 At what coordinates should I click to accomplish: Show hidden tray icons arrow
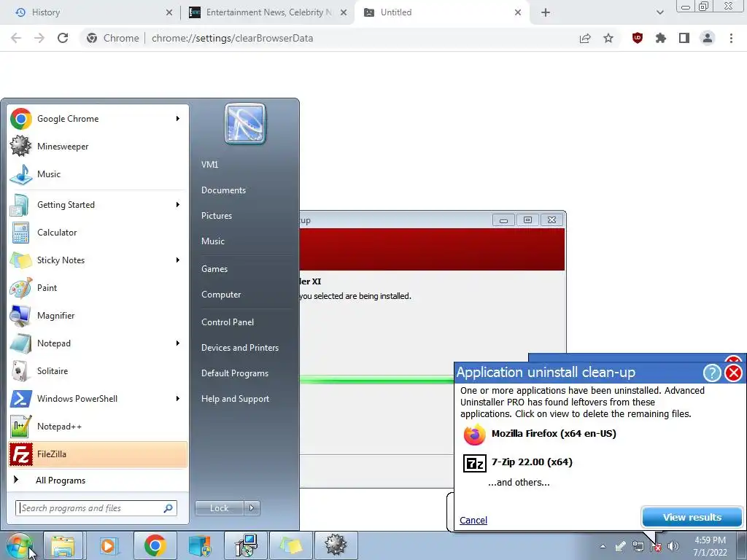[x=603, y=546]
